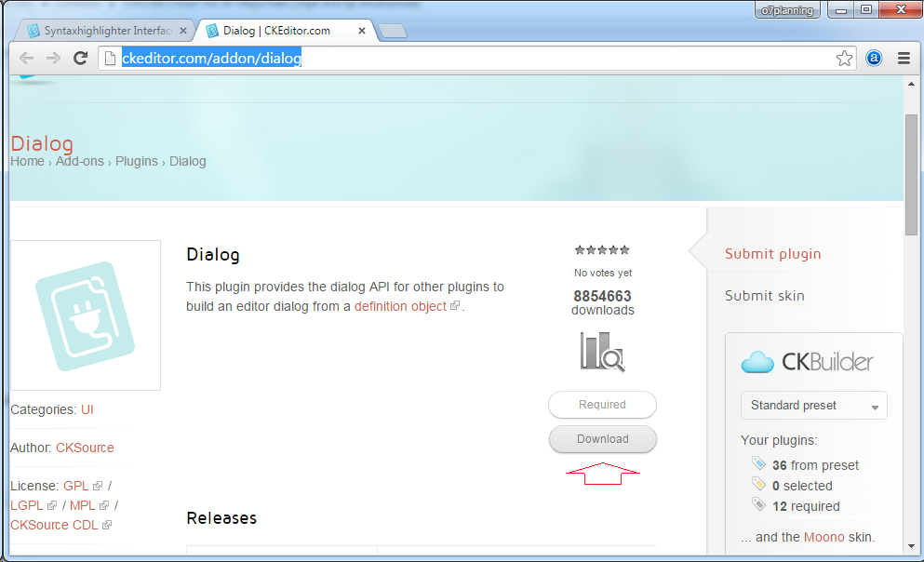Select the Dialog | CKEditor.com tab
The height and width of the screenshot is (562, 924).
(x=287, y=31)
